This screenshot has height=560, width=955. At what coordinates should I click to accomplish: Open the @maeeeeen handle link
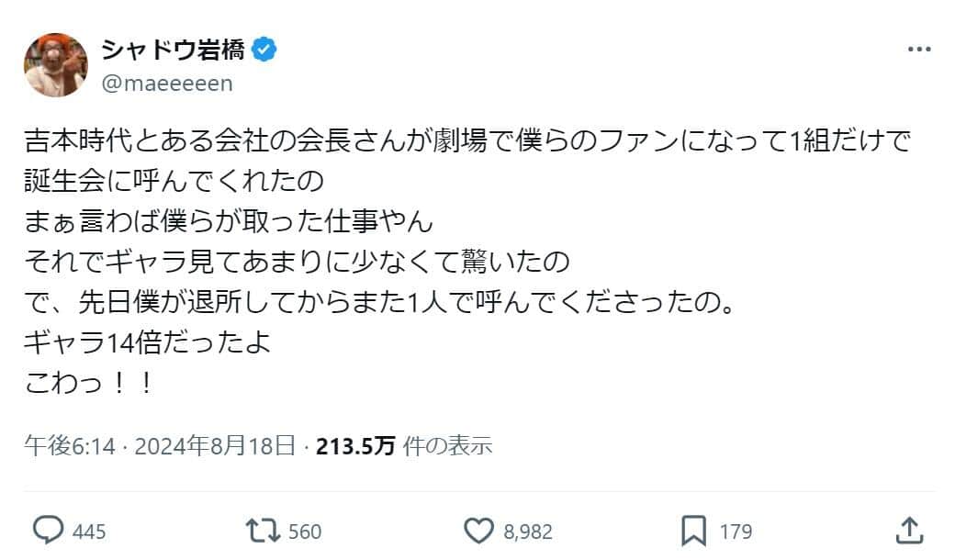pos(168,84)
